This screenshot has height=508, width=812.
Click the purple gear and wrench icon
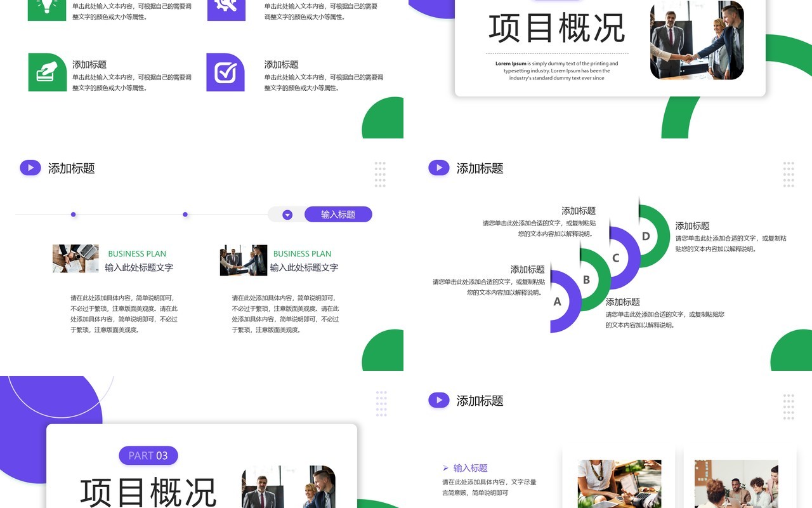pyautogui.click(x=226, y=10)
